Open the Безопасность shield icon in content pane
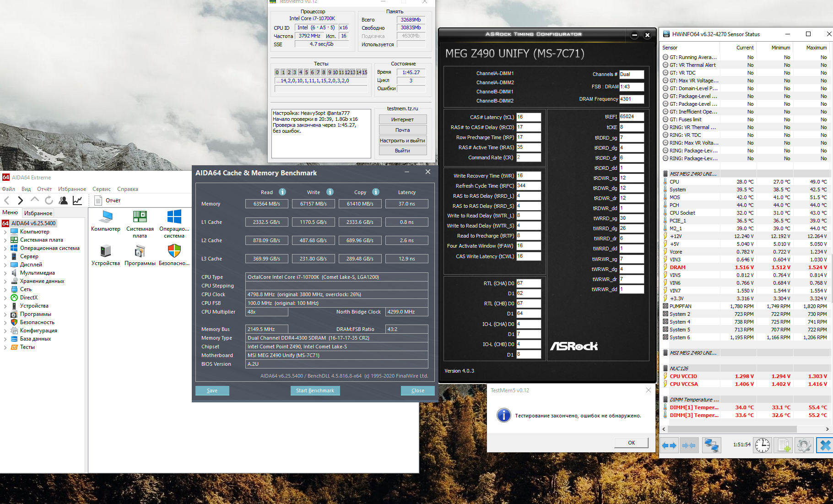 pyautogui.click(x=174, y=251)
